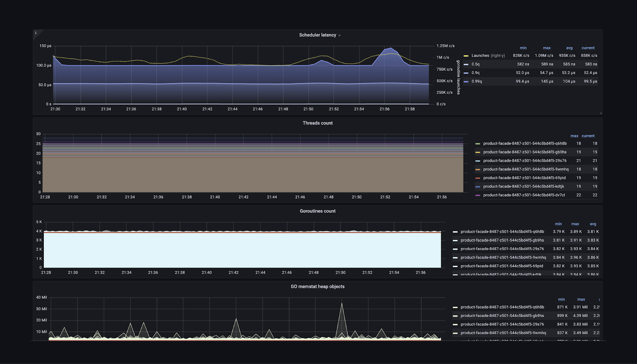
Task: Click the 3.96 K max value for Goroutines 9wmhq
Action: tap(576, 257)
